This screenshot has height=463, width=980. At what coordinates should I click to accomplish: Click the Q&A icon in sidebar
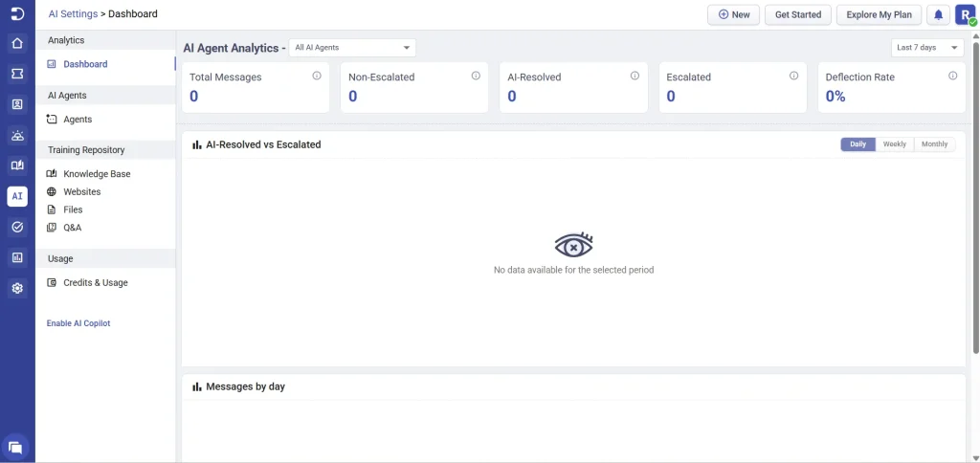click(52, 228)
